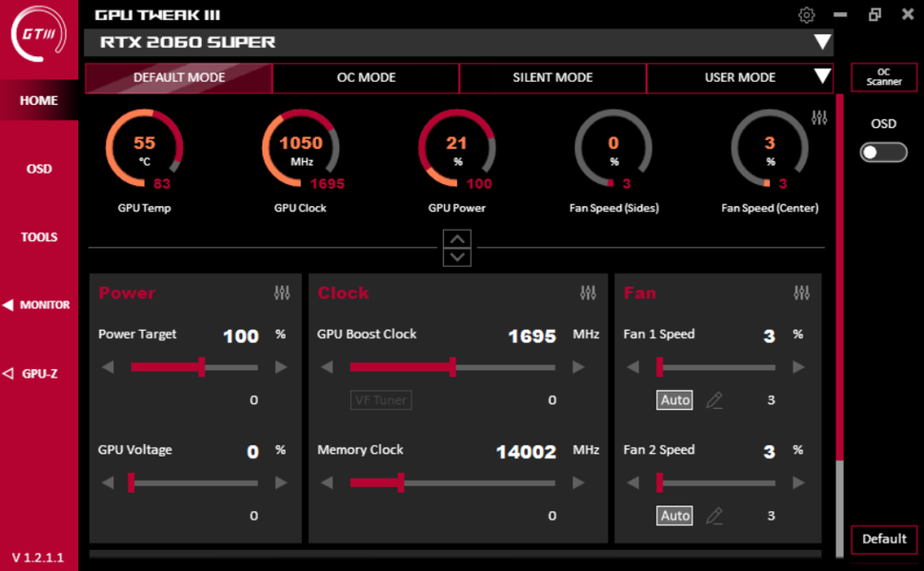Image resolution: width=924 pixels, height=571 pixels.
Task: Collapse gauges panel with up chevron
Action: click(457, 239)
